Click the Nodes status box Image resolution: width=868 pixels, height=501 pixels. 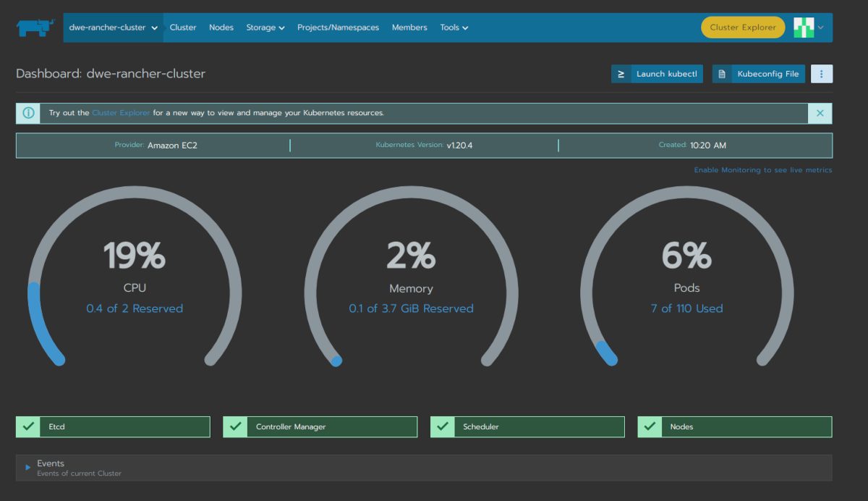(735, 426)
